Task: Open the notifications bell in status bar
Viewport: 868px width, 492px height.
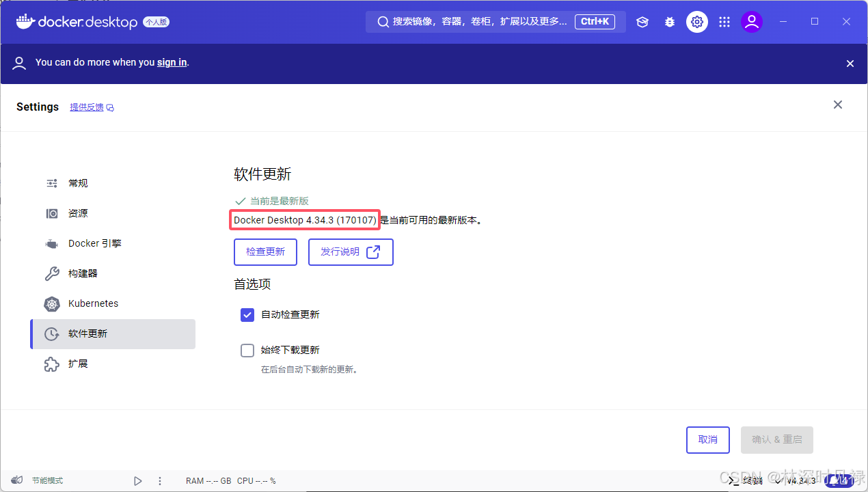Action: (x=839, y=481)
